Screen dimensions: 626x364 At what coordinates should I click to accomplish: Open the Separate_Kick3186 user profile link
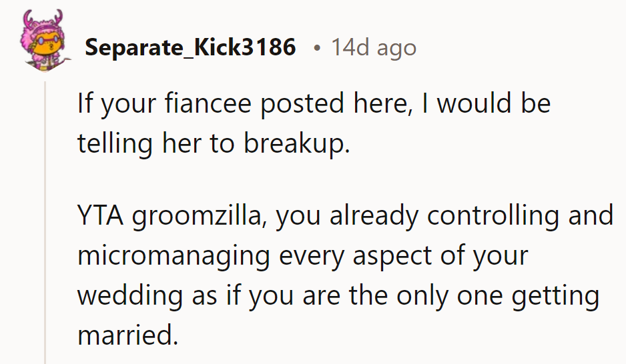coord(190,47)
